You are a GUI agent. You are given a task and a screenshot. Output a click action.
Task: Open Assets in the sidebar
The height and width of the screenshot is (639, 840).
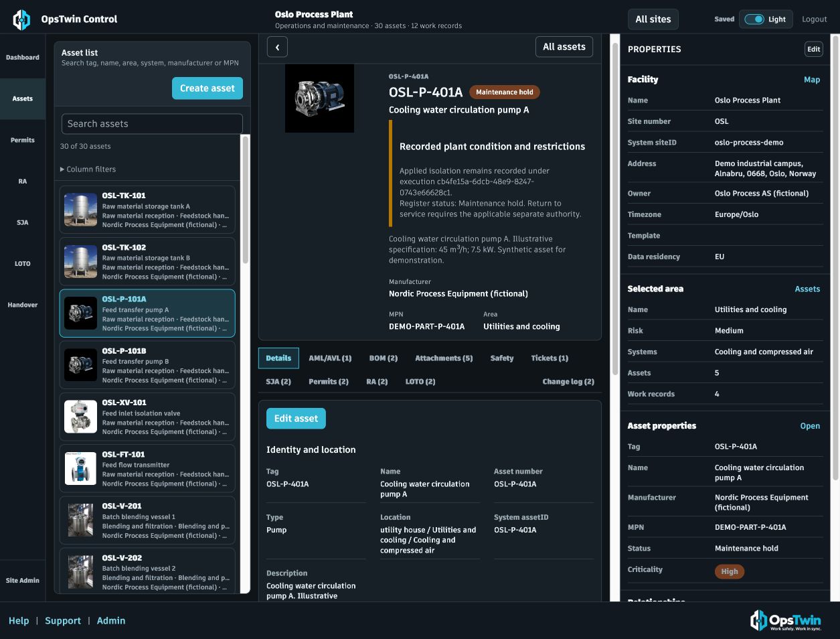(x=23, y=98)
